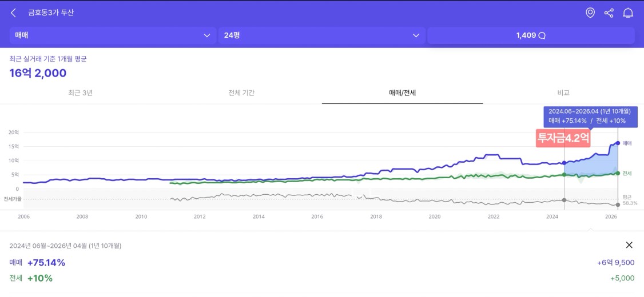Click the +75.14% 매매 change value
Image resolution: width=644 pixels, height=297 pixels.
46,263
